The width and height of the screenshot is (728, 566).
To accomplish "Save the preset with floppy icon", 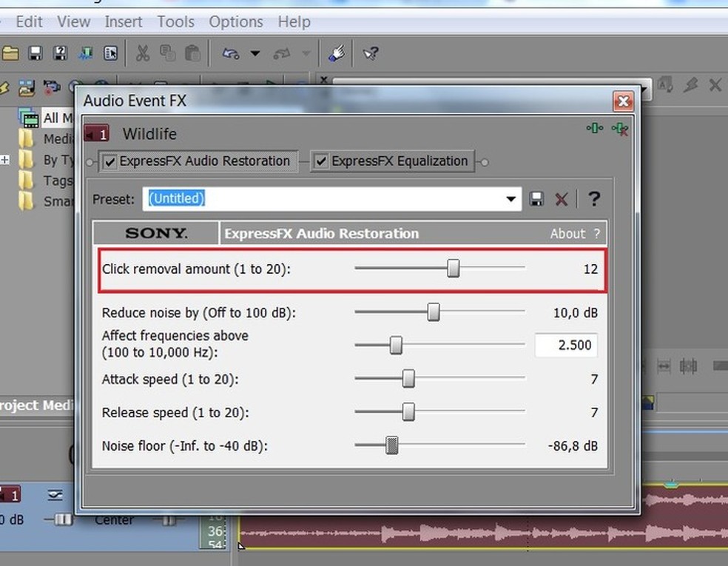I will [537, 199].
